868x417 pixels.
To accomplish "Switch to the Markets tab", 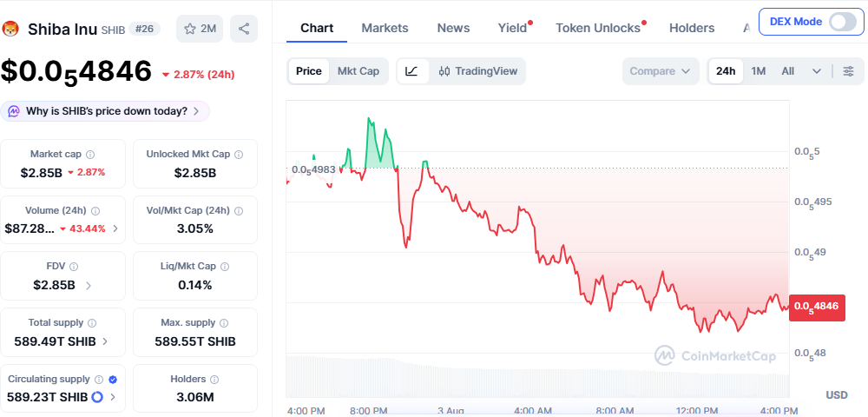I will click(385, 28).
